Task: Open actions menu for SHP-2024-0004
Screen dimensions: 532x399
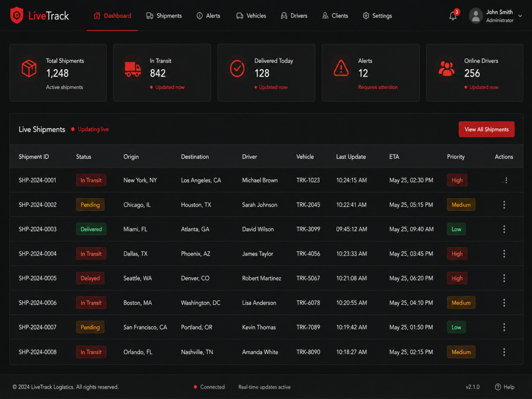Action: 504,253
